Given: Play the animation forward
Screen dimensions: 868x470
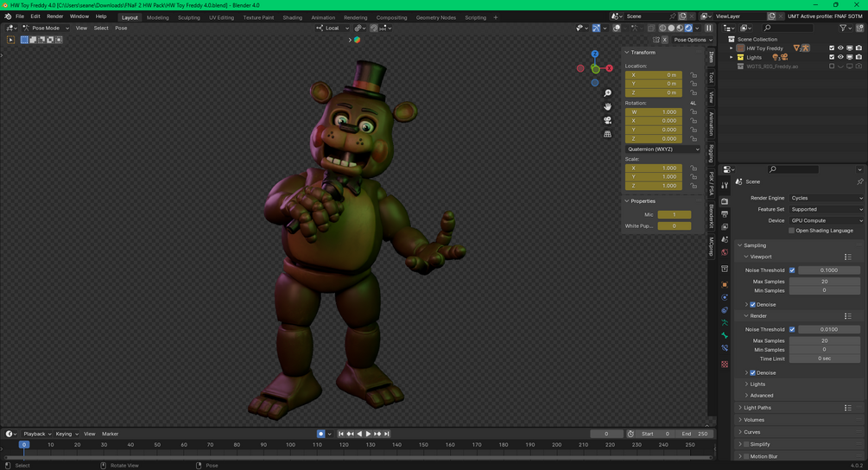Looking at the screenshot, I should click(x=368, y=434).
